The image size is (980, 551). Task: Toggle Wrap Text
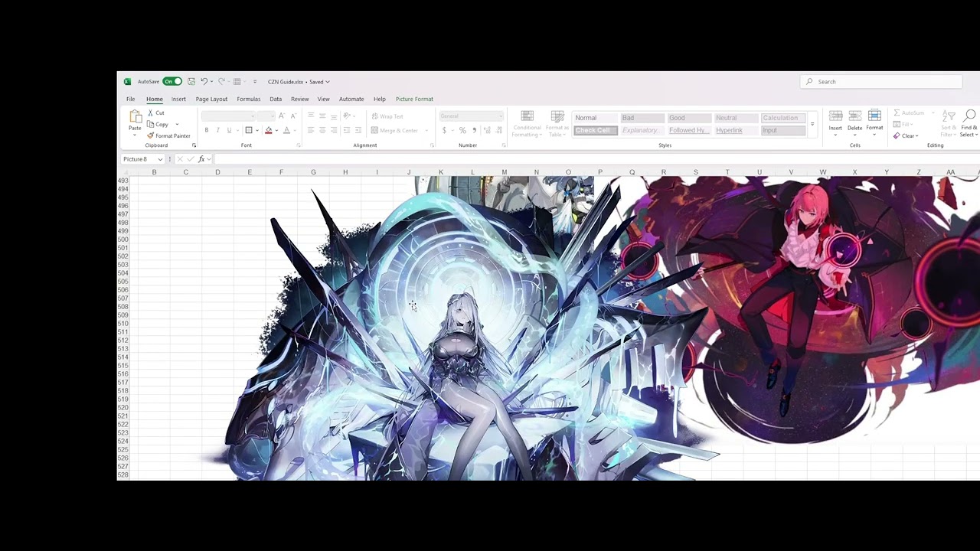[387, 116]
